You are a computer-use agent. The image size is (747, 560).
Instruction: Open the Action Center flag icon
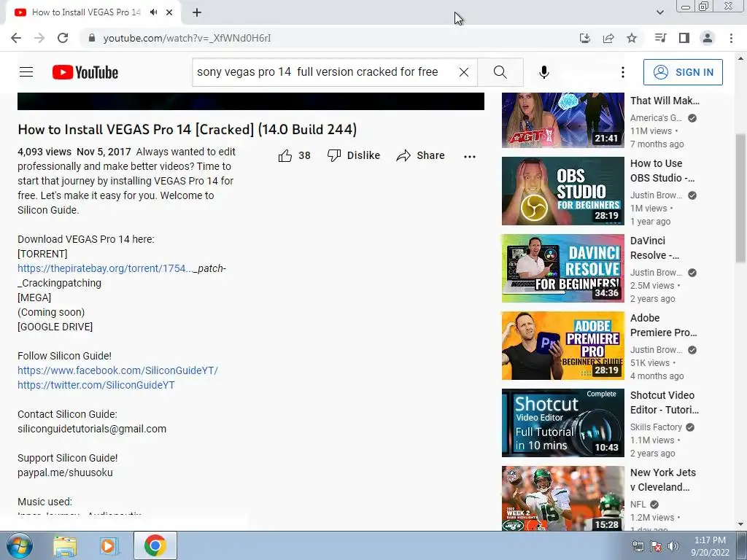tap(656, 546)
